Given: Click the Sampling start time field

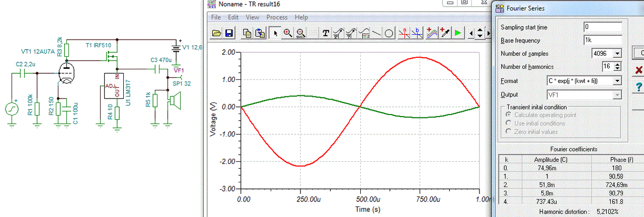Looking at the screenshot, I should 603,27.
